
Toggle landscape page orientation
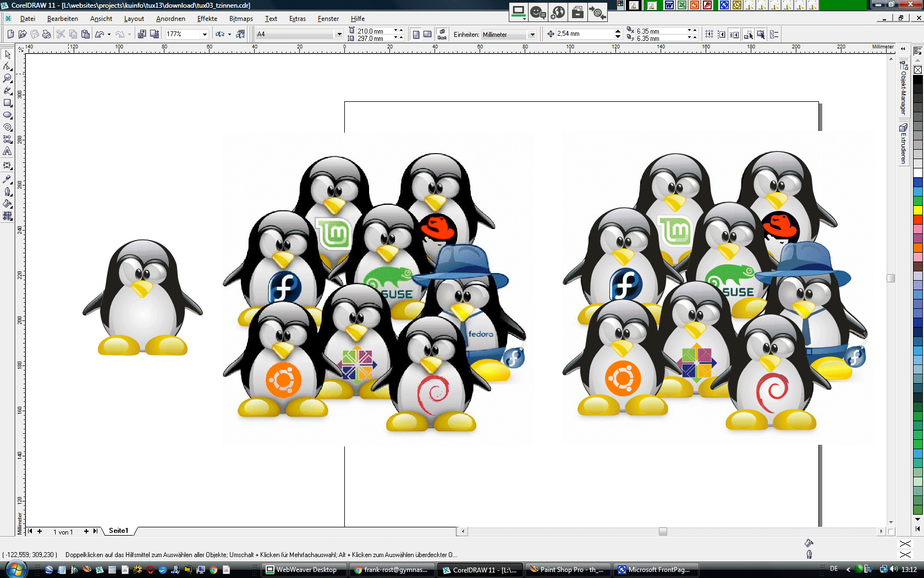point(427,34)
